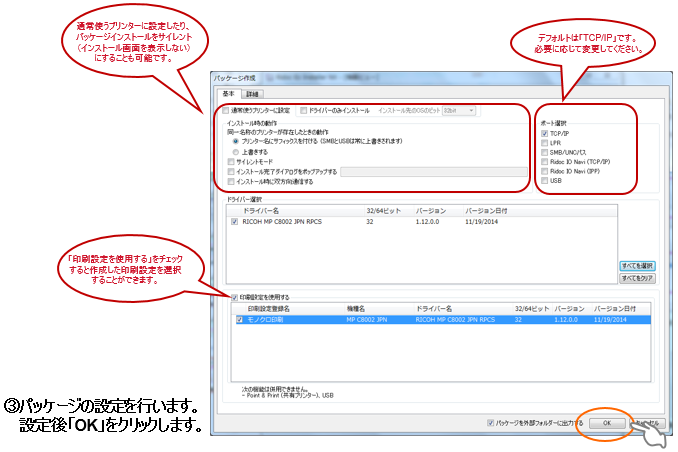This screenshot has height=452, width=678.
Task: Confirm package settings with OK button
Action: pyautogui.click(x=606, y=423)
